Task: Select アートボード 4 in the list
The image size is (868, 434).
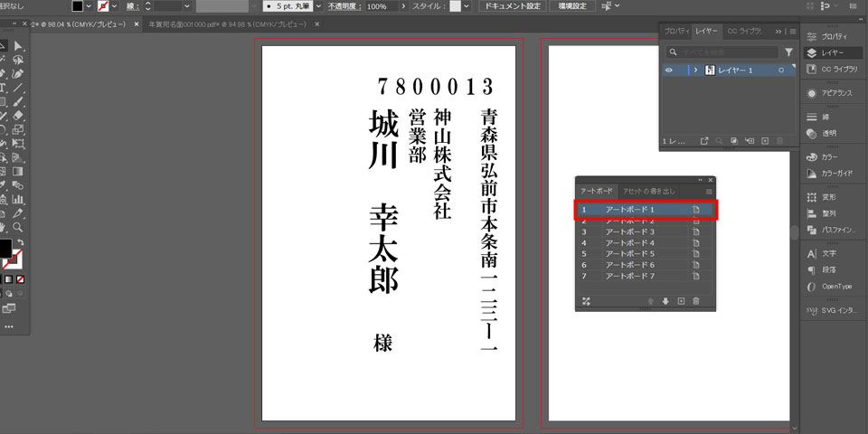Action: (630, 243)
